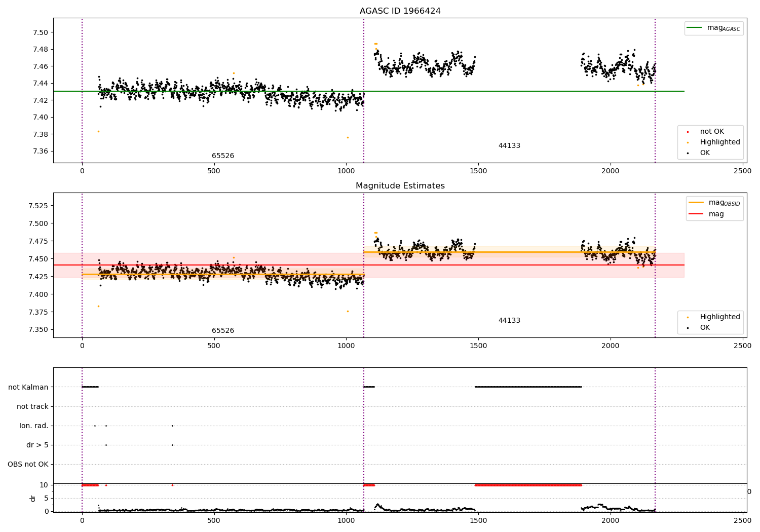Click the 7.42 y-axis tick label
Image resolution: width=760 pixels, height=532 pixels.
(40, 100)
